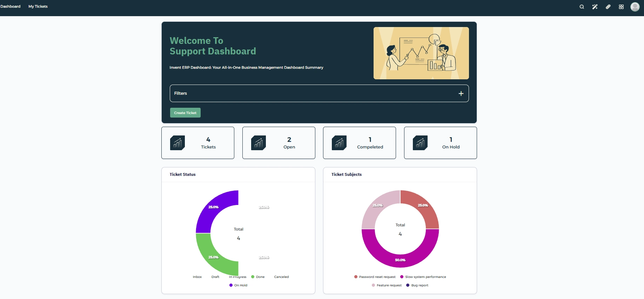The width and height of the screenshot is (644, 299).
Task: Open the Tickets count card label
Action: click(x=208, y=147)
